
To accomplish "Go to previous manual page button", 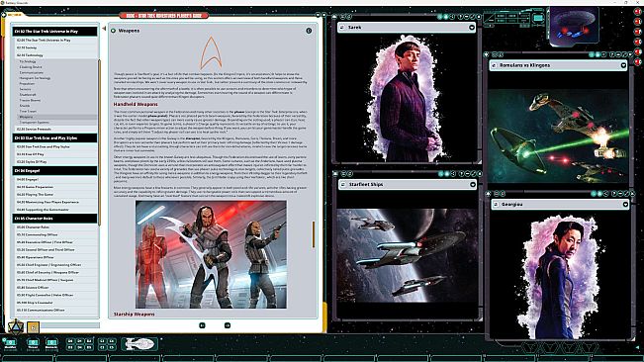I will (x=202, y=325).
